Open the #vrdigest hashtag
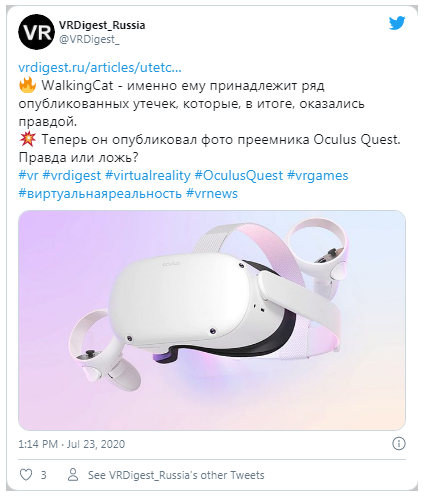 72,175
